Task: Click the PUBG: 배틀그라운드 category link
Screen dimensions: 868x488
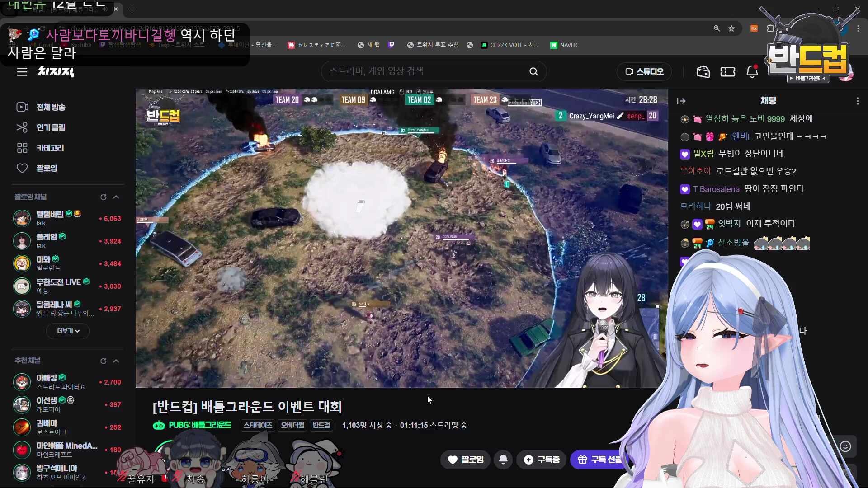Action: [x=192, y=425]
